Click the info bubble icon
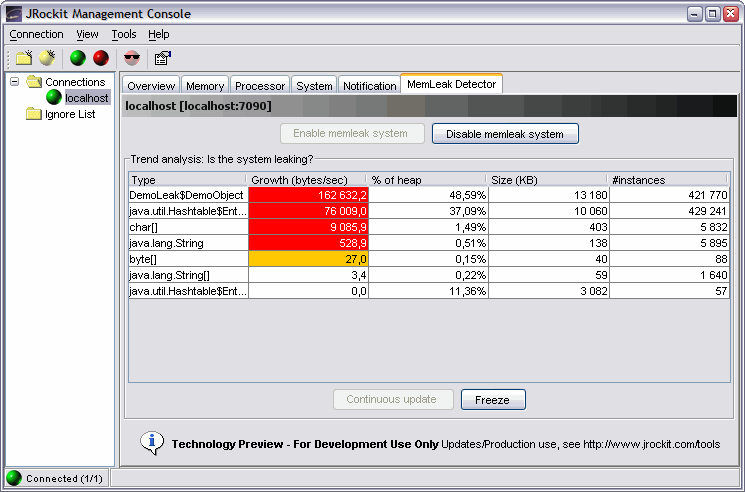This screenshot has height=492, width=745. pyautogui.click(x=152, y=443)
